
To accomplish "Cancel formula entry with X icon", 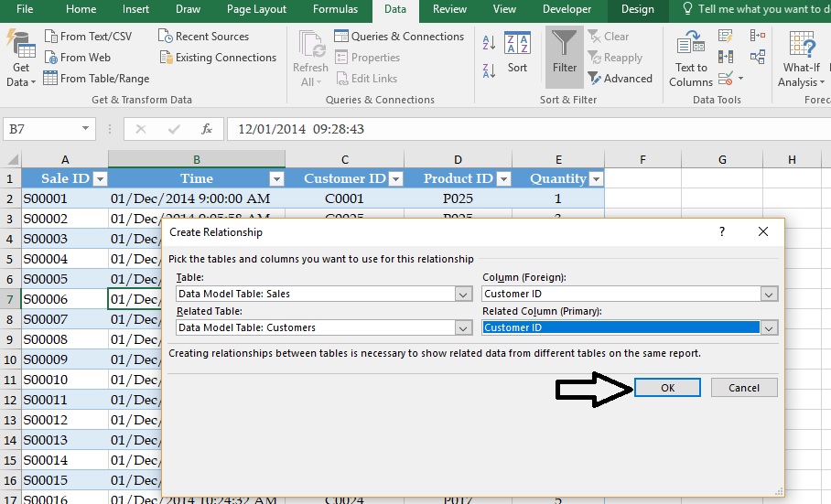I will coord(140,129).
